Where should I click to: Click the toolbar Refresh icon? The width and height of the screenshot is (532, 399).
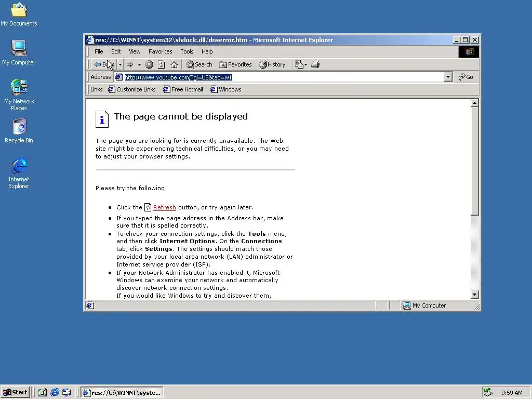[162, 64]
